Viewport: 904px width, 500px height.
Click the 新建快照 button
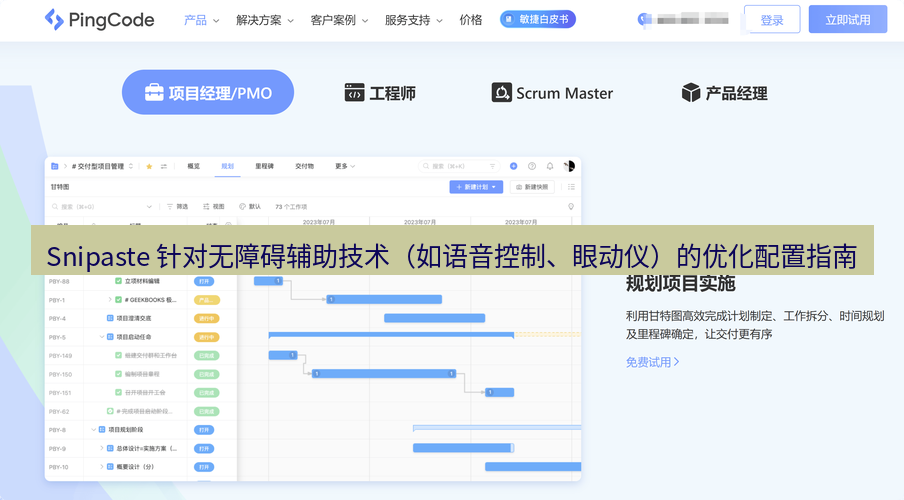click(x=532, y=187)
